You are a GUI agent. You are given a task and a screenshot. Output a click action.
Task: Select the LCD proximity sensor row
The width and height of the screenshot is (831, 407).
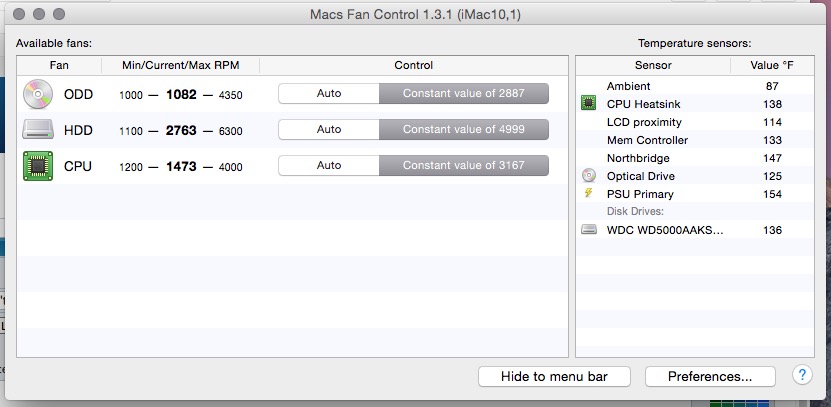point(695,122)
